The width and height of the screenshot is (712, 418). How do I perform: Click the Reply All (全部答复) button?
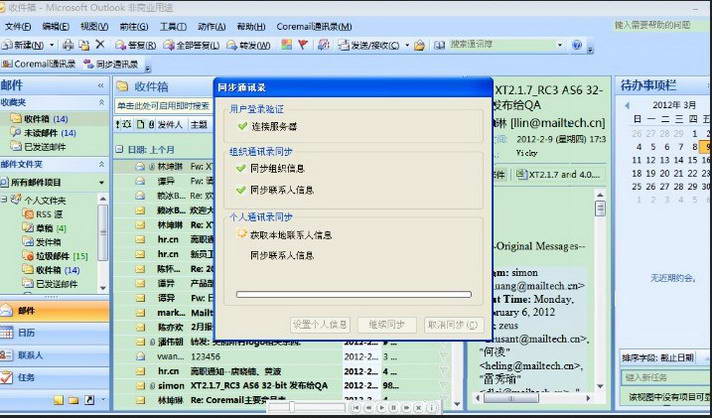point(191,45)
